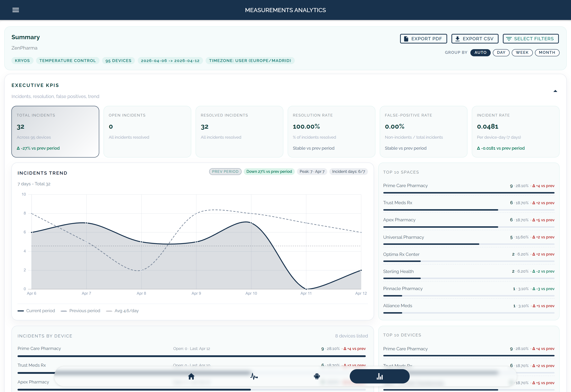Screen dimensions: 571x392
Task: Open the activity waveform icon in bottom bar
Action: [x=254, y=376]
